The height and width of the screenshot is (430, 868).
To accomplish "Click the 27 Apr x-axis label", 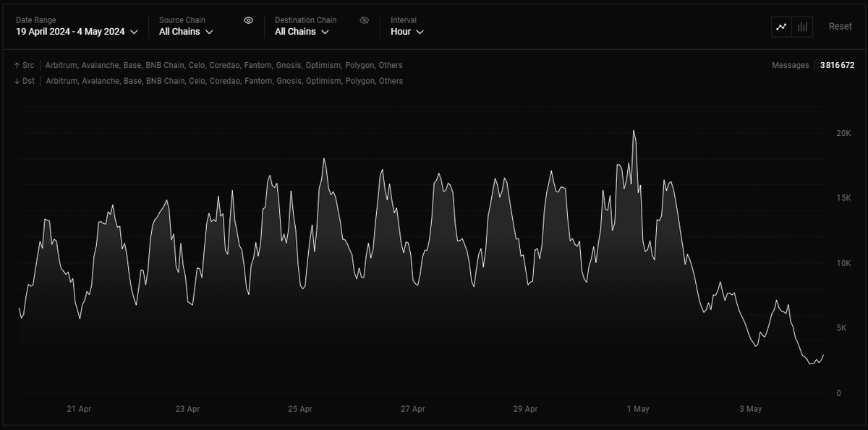I will pyautogui.click(x=413, y=409).
